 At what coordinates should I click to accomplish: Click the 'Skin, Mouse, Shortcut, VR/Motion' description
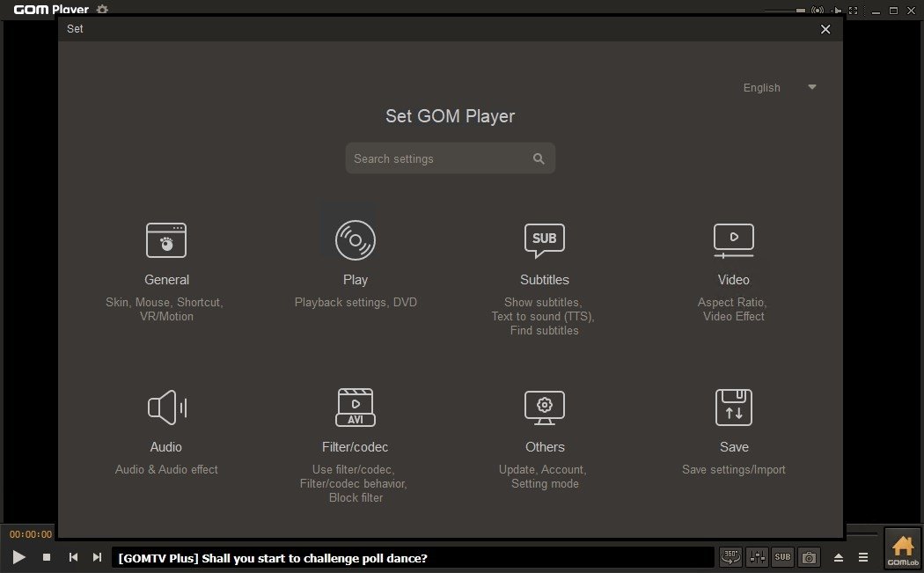[x=165, y=310]
